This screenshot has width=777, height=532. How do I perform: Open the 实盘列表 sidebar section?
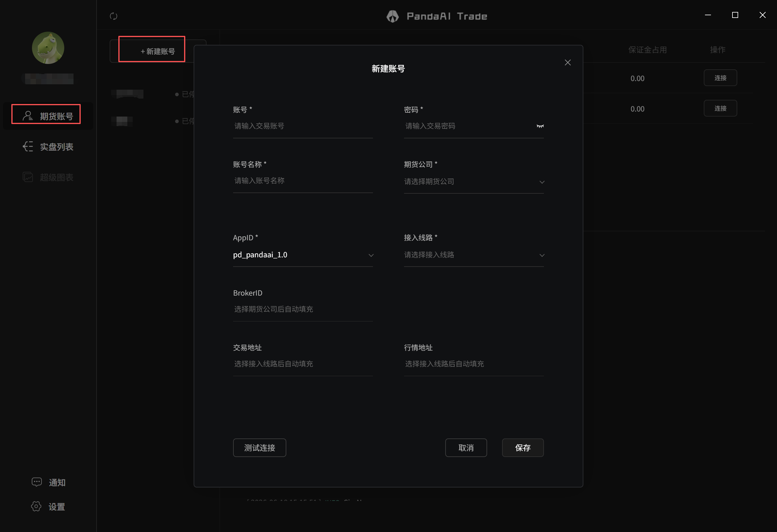pyautogui.click(x=48, y=146)
